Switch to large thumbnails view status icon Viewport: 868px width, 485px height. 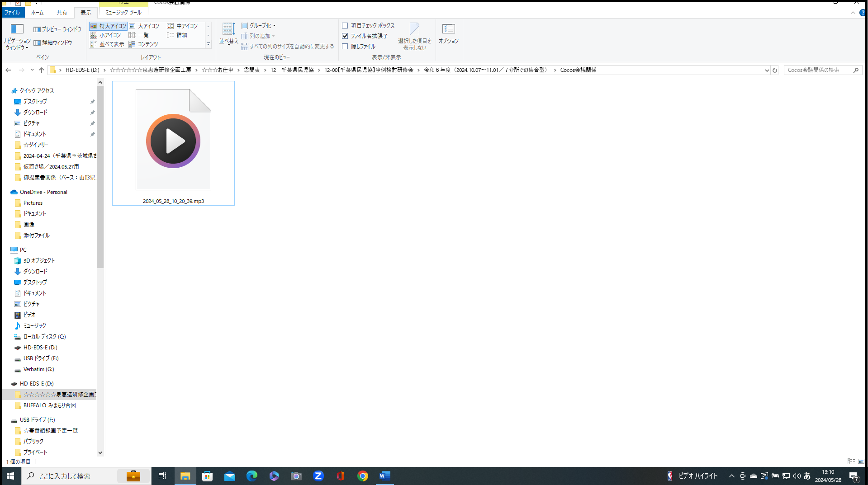pyautogui.click(x=861, y=461)
